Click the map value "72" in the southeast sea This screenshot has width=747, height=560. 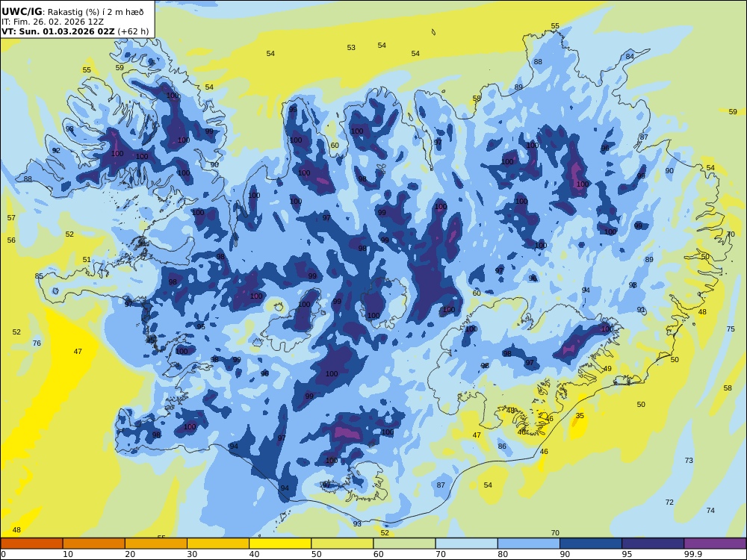tap(669, 503)
